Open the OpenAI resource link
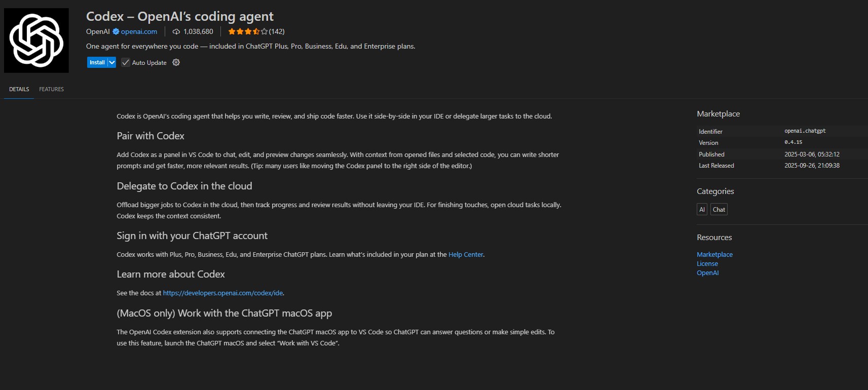868x390 pixels. 707,272
